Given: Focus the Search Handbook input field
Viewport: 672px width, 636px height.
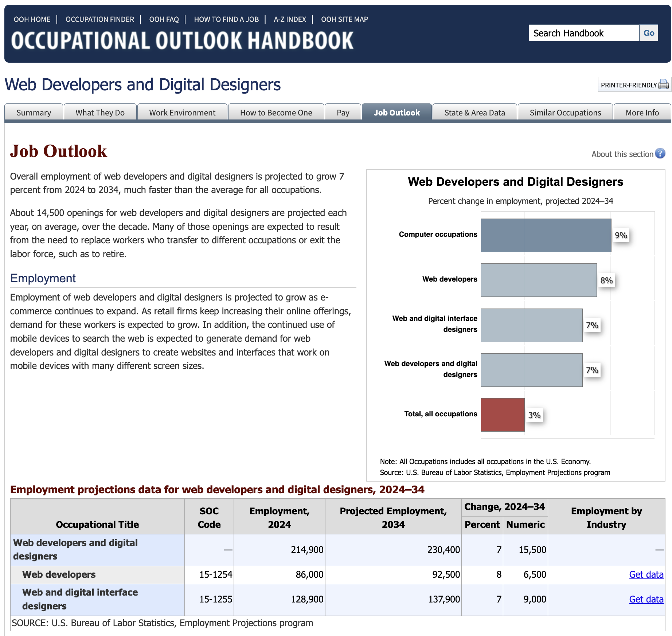Looking at the screenshot, I should 584,33.
